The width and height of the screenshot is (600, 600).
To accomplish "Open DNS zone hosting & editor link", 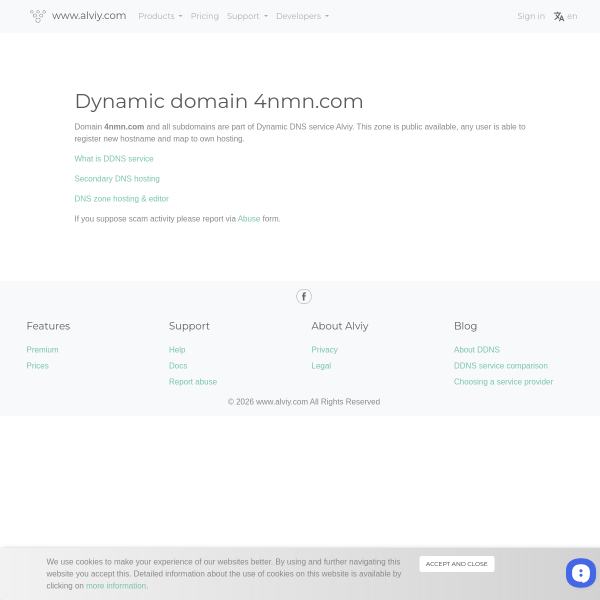I will point(121,199).
